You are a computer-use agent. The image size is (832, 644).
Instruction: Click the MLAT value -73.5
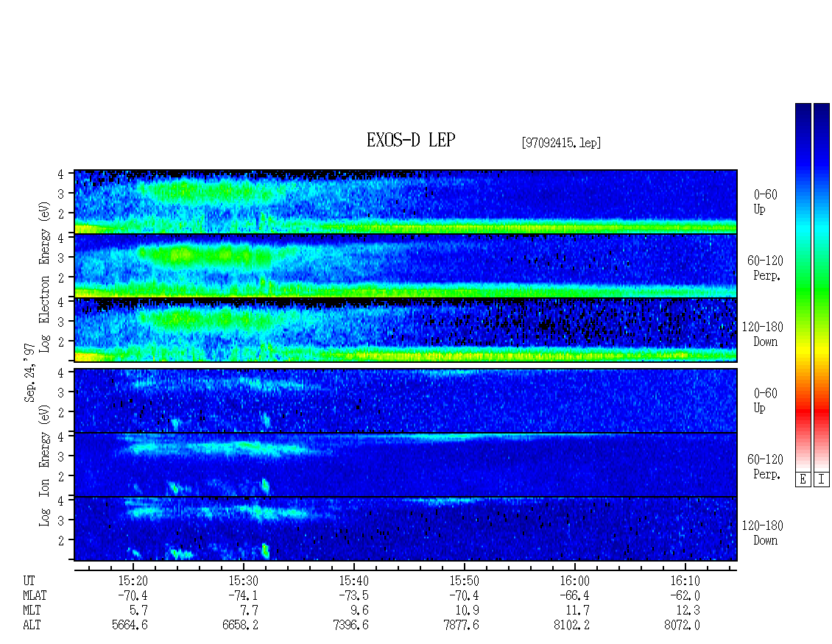[x=354, y=595]
